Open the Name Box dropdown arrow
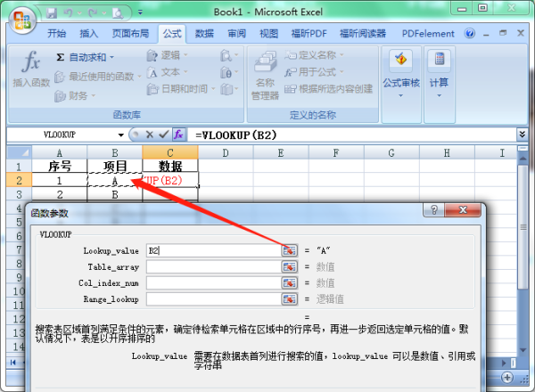Viewport: 535px width, 392px height. pyautogui.click(x=120, y=135)
